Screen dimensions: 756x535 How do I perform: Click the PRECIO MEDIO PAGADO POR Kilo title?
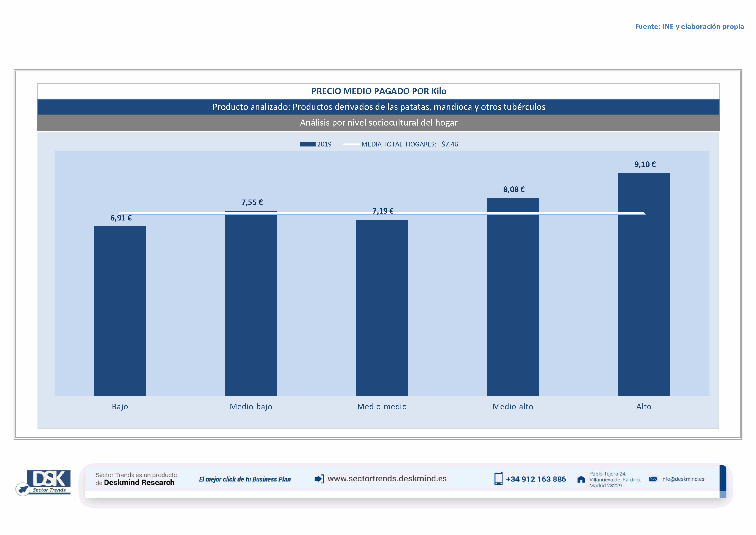[379, 91]
